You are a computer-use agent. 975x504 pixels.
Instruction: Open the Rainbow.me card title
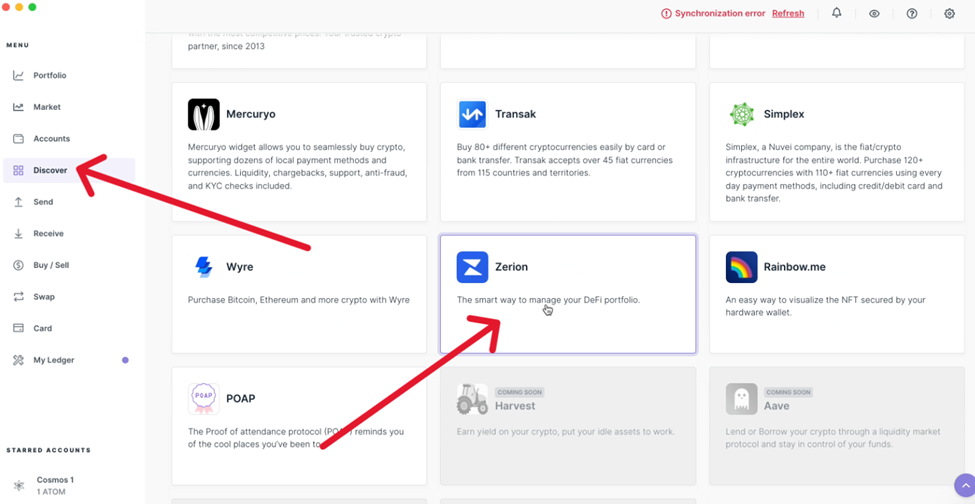pos(795,267)
